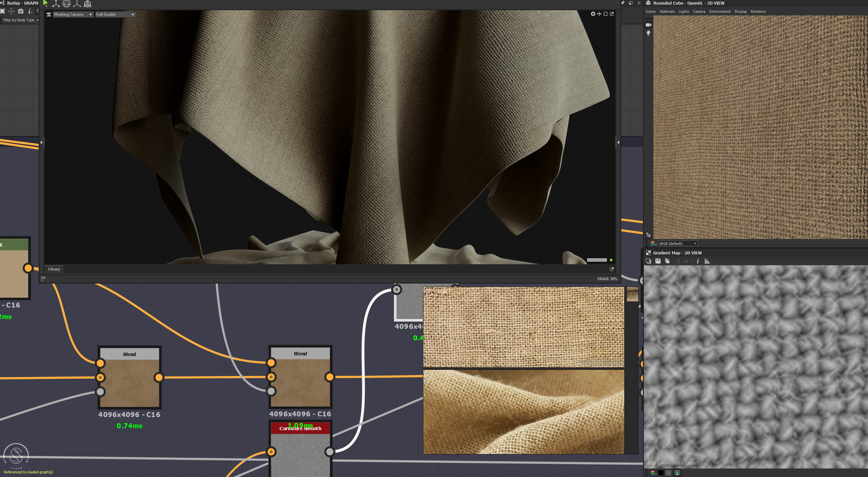
Task: Toggle the histogram in 2D View
Action: 707,261
